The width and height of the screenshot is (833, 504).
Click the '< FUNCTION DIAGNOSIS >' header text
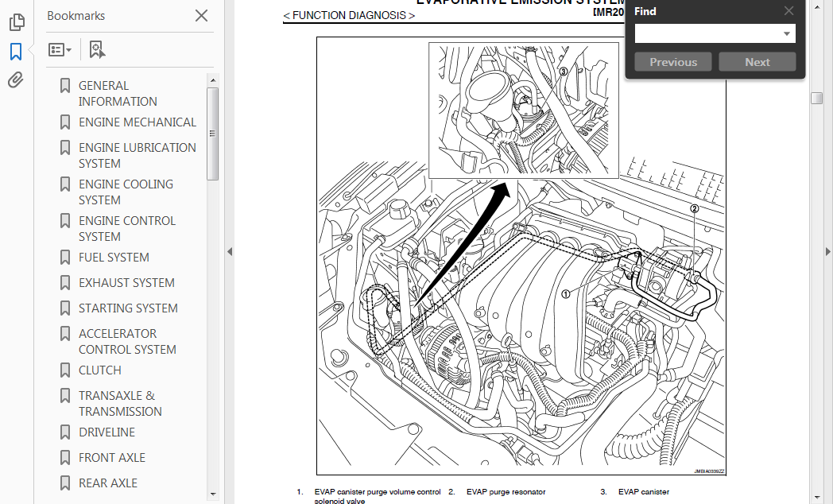pyautogui.click(x=349, y=15)
